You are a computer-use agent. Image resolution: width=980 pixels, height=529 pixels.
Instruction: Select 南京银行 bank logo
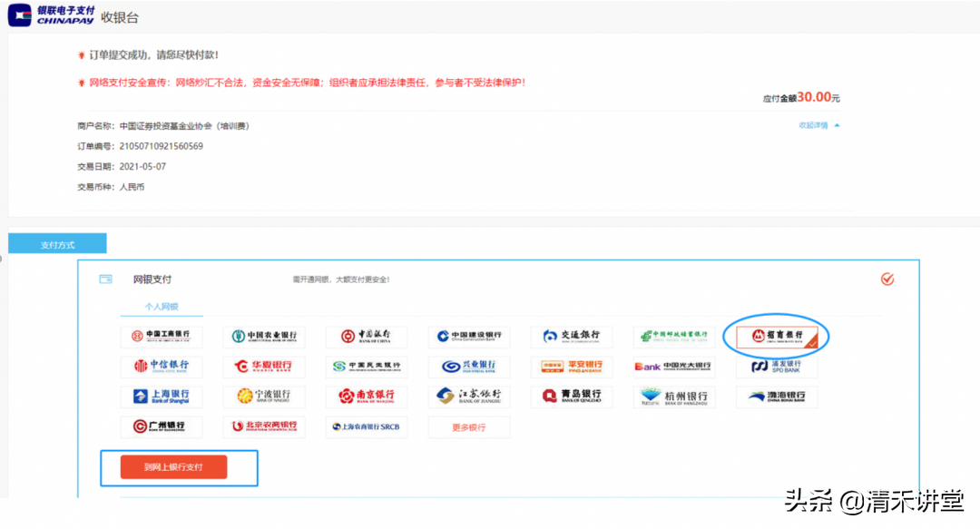[367, 397]
